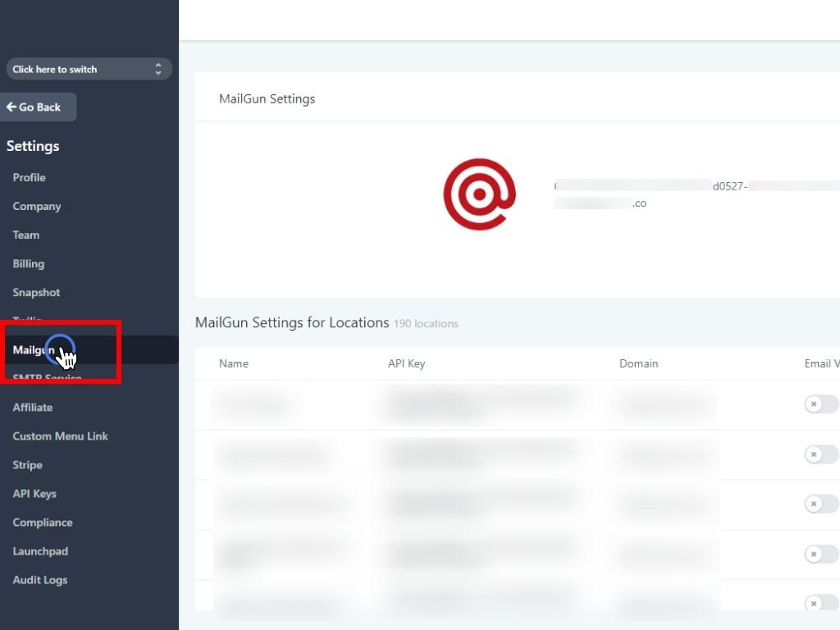Image resolution: width=840 pixels, height=630 pixels.
Task: Click the Domain column header
Action: tap(638, 363)
